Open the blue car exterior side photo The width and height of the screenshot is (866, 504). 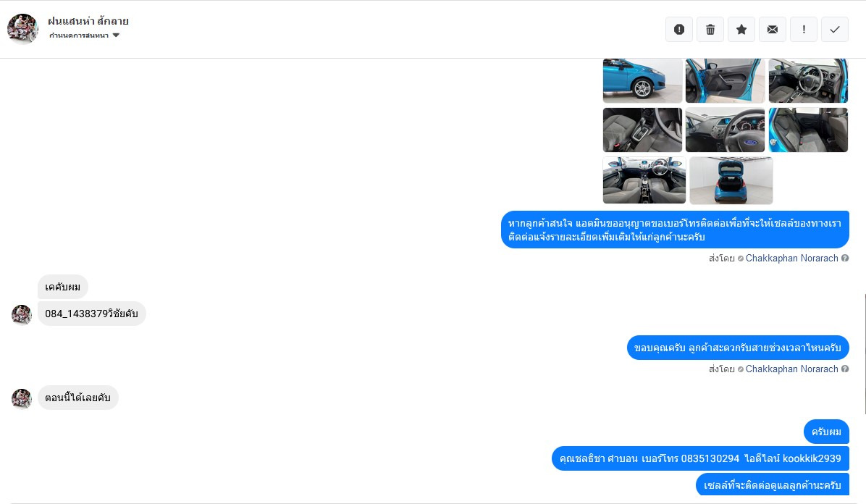coord(642,80)
